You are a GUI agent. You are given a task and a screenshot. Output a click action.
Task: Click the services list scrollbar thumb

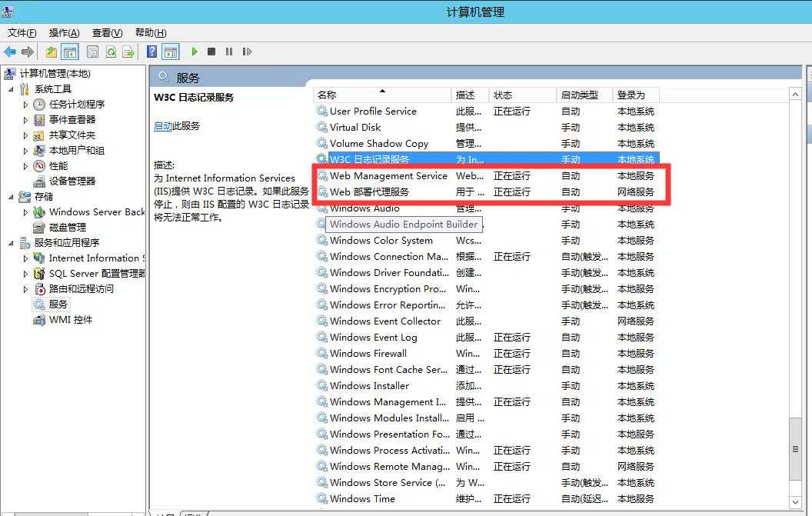[x=795, y=448]
